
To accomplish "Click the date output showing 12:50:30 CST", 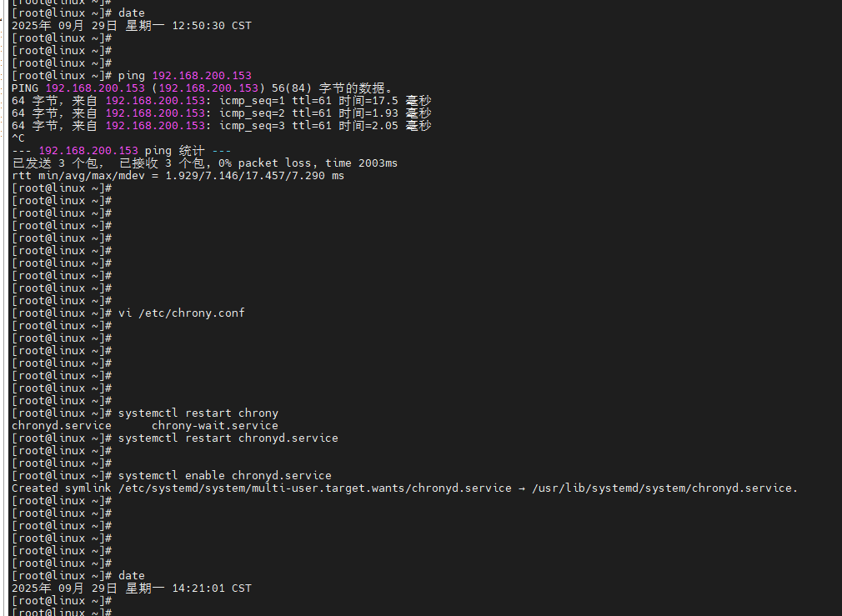I will pyautogui.click(x=131, y=26).
